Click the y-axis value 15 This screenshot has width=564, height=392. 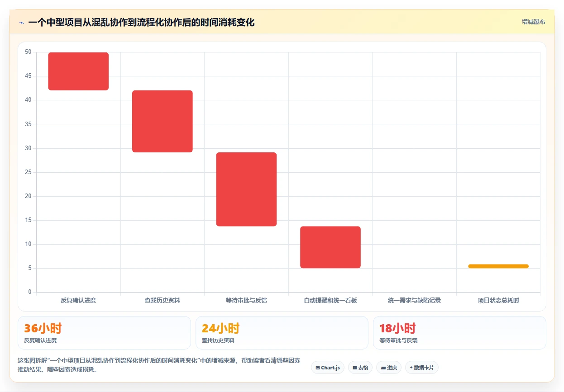(28, 220)
